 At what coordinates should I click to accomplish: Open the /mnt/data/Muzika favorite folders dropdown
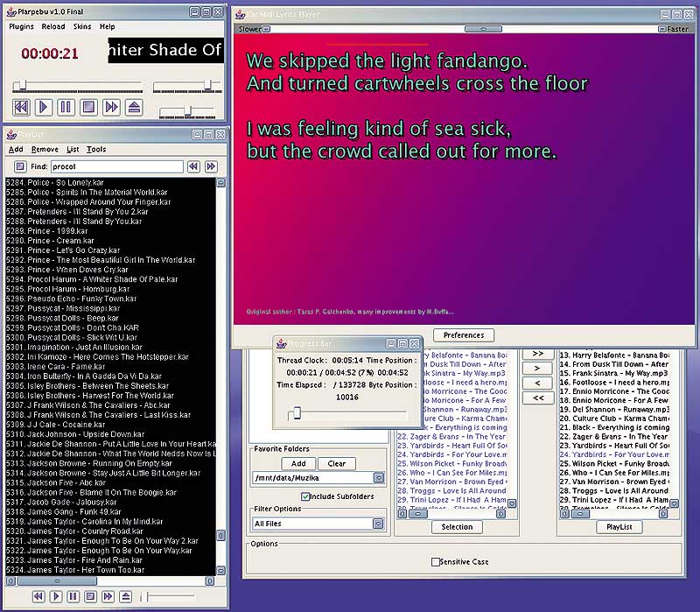click(x=379, y=478)
